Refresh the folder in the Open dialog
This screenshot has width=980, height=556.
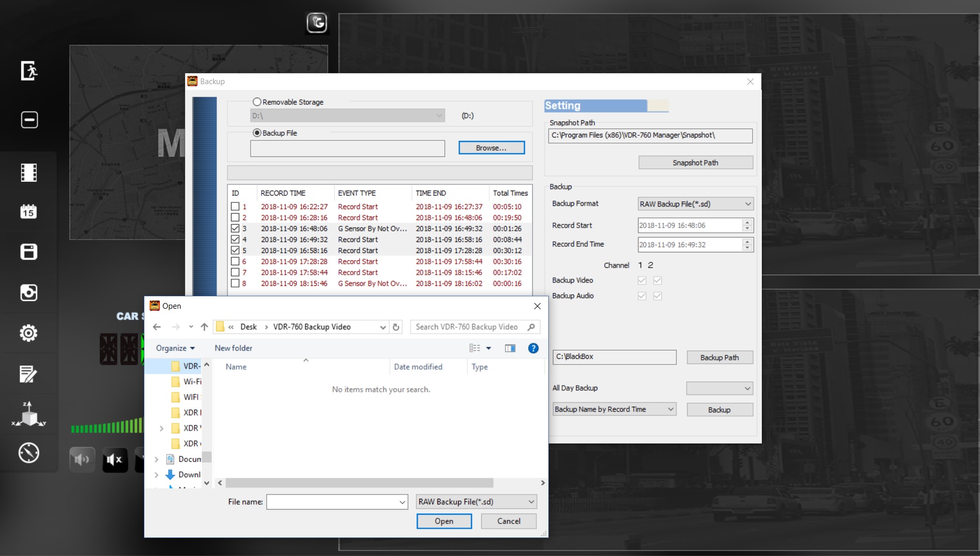tap(396, 327)
